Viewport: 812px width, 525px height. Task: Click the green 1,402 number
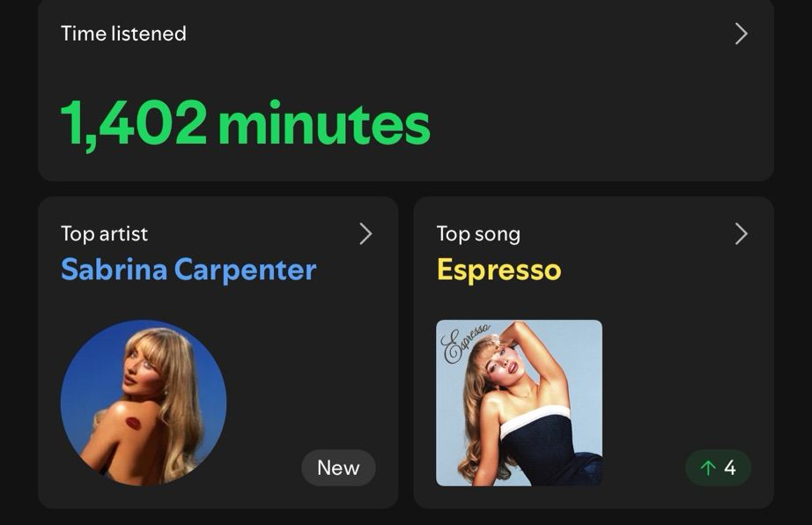point(135,123)
